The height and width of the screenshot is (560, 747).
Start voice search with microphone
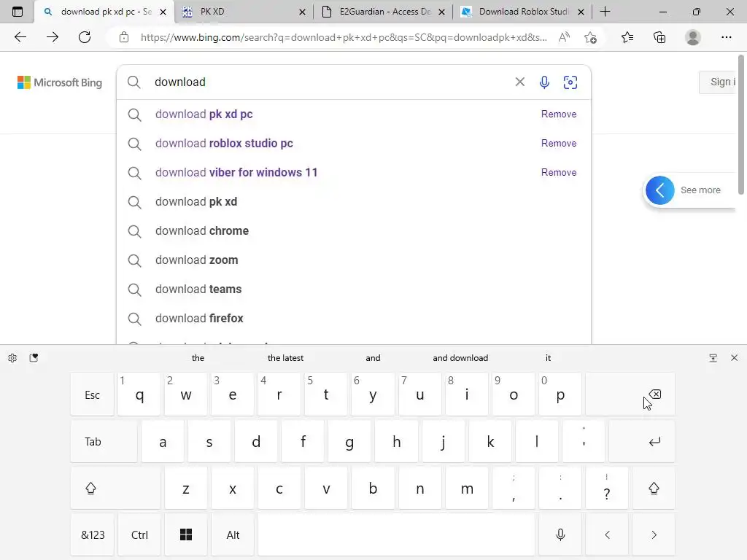[x=544, y=82]
